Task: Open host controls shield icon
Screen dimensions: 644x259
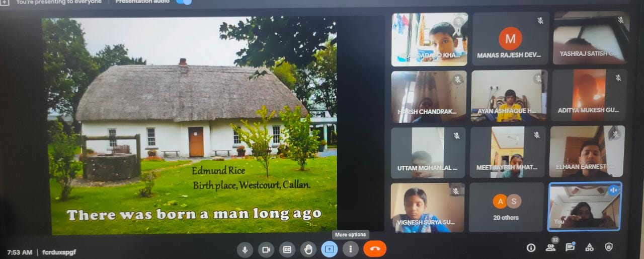Action: click(x=609, y=247)
